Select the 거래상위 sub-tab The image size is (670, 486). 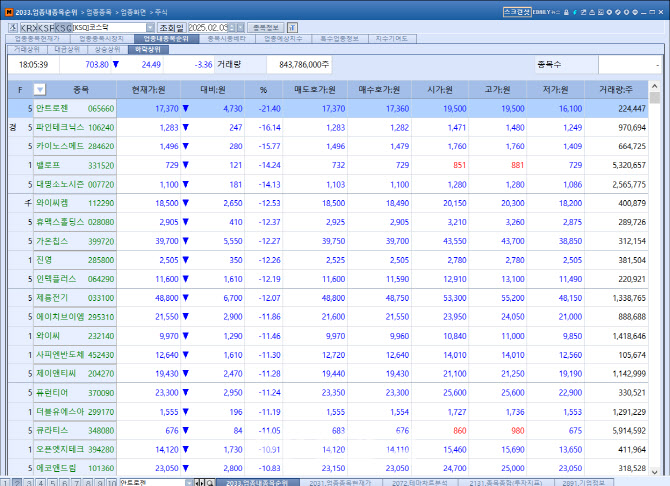[28, 48]
